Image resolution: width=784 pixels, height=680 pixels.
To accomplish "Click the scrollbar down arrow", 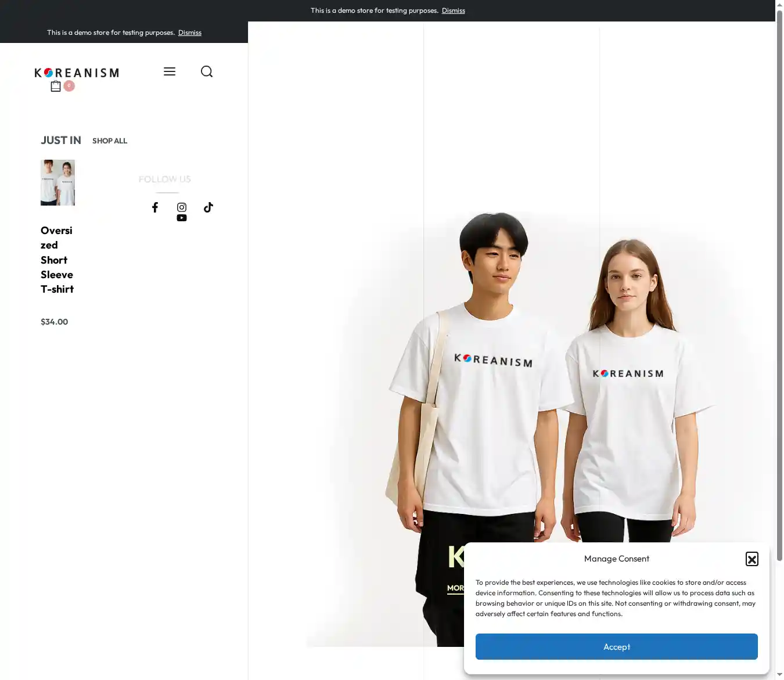I will 779,674.
